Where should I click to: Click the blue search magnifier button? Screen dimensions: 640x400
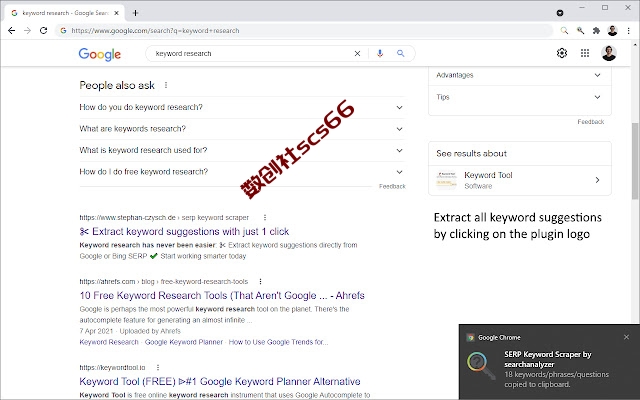coord(401,53)
